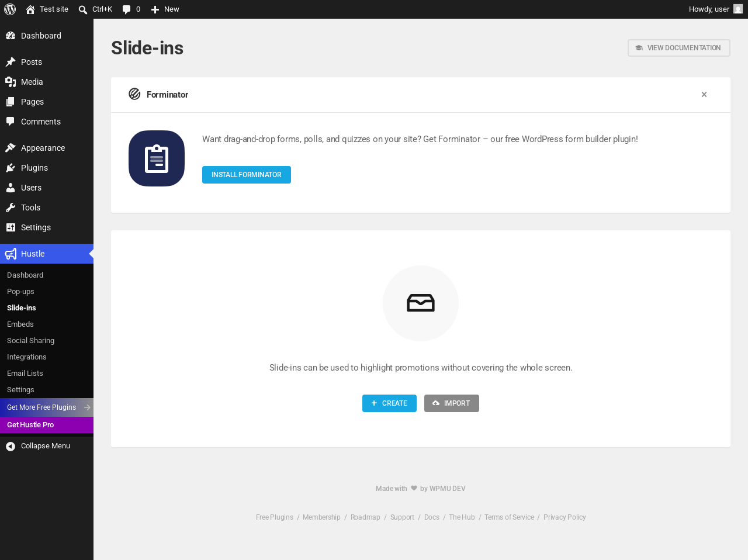Image resolution: width=748 pixels, height=560 pixels.
Task: Click Install Forminator button
Action: click(x=247, y=175)
